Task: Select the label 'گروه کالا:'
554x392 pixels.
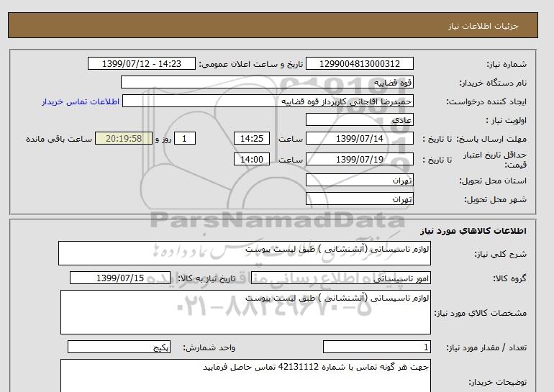Action: tap(509, 278)
